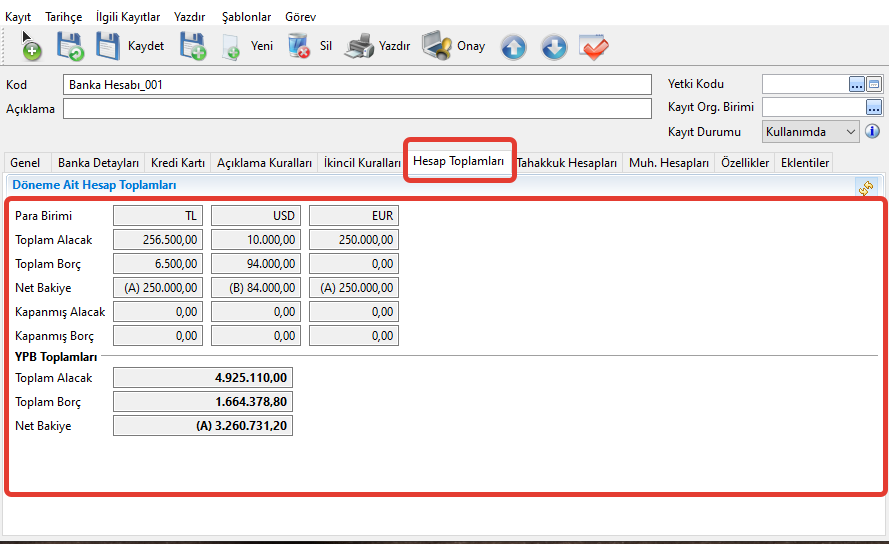889x544 pixels.
Task: Open the Kayıt Durumu dropdown
Action: 851,131
